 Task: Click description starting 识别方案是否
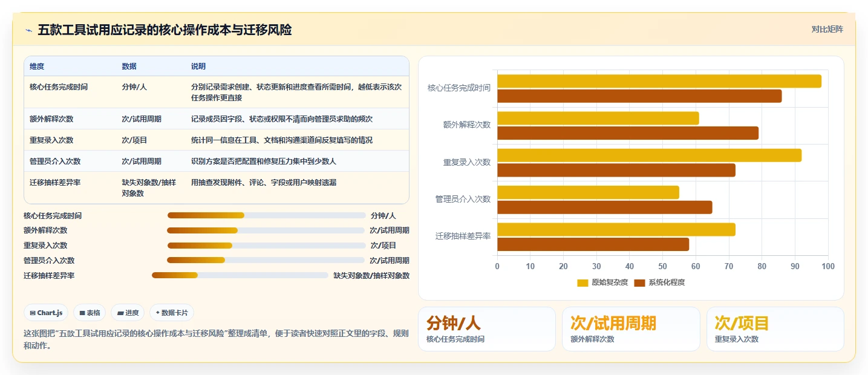click(x=264, y=161)
